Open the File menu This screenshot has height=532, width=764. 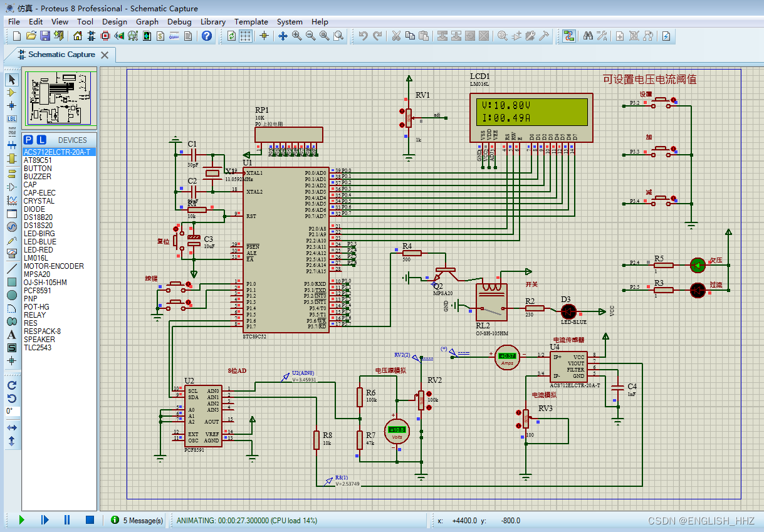tap(14, 21)
